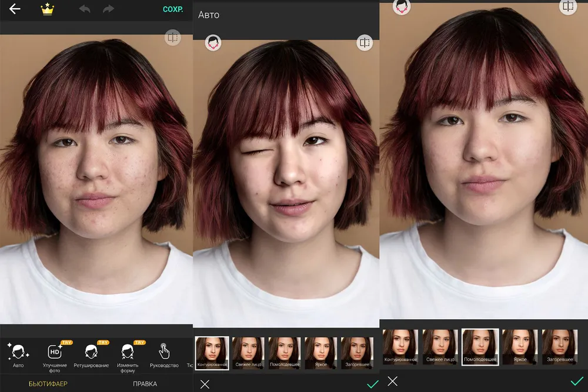Screen dimensions: 588x392
Task: Select the Авто beautify tool
Action: 18,356
